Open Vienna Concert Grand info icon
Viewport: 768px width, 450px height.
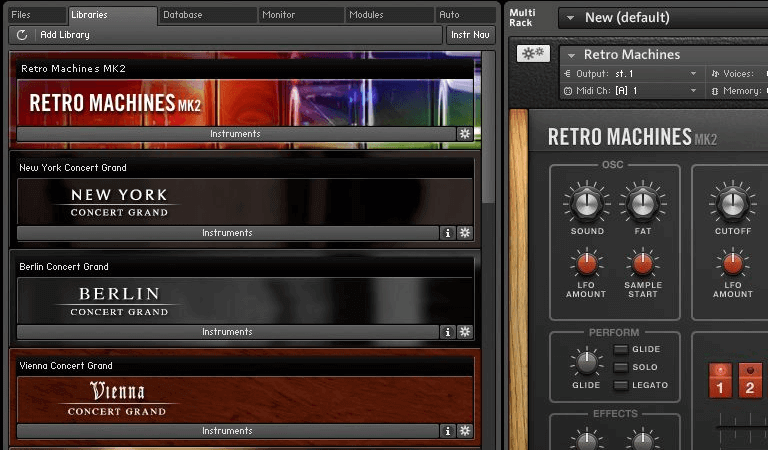coord(447,431)
